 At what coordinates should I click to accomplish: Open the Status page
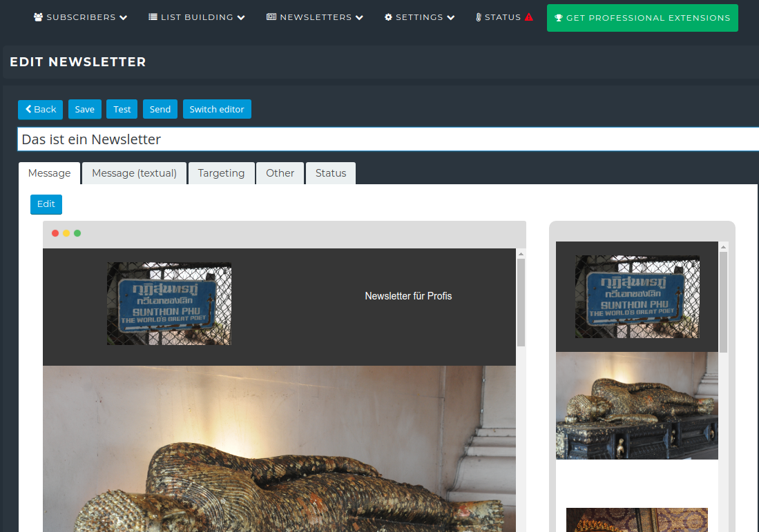[x=504, y=17]
